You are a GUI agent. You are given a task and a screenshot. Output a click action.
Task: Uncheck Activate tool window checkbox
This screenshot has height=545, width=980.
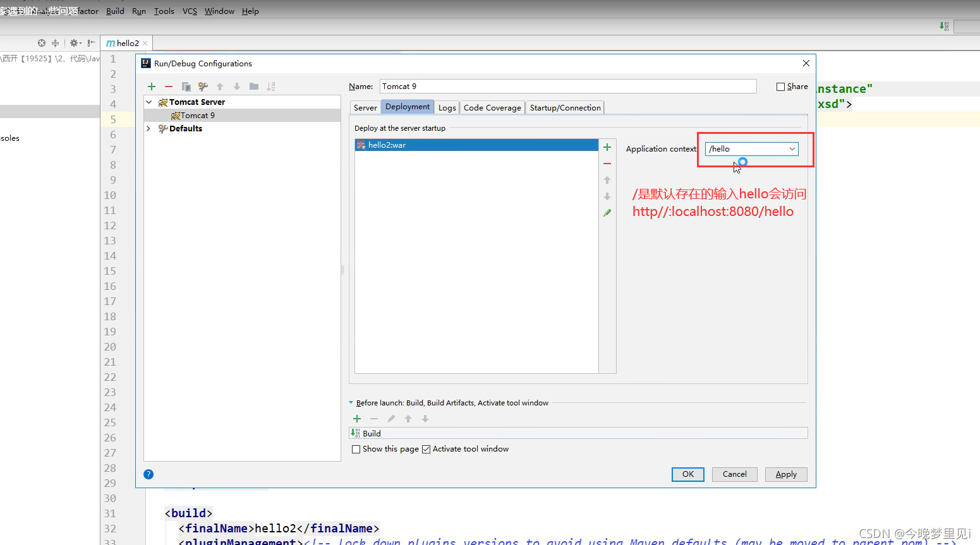coord(426,449)
